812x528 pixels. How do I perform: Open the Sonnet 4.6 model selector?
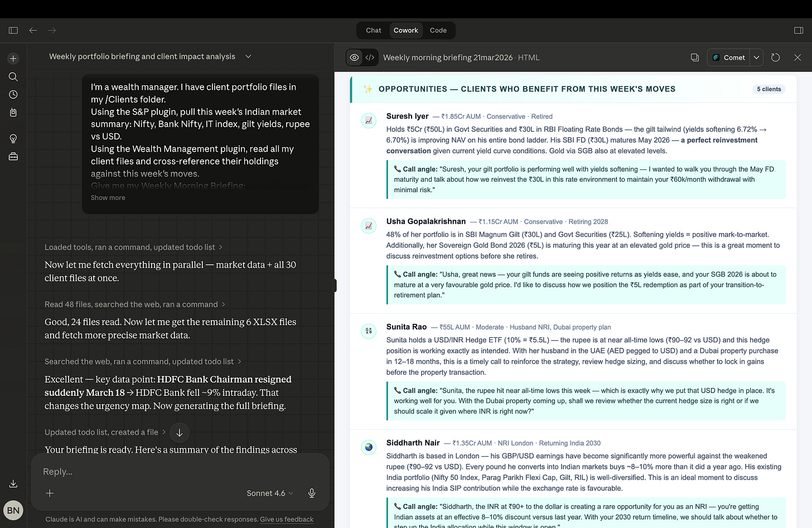[270, 493]
